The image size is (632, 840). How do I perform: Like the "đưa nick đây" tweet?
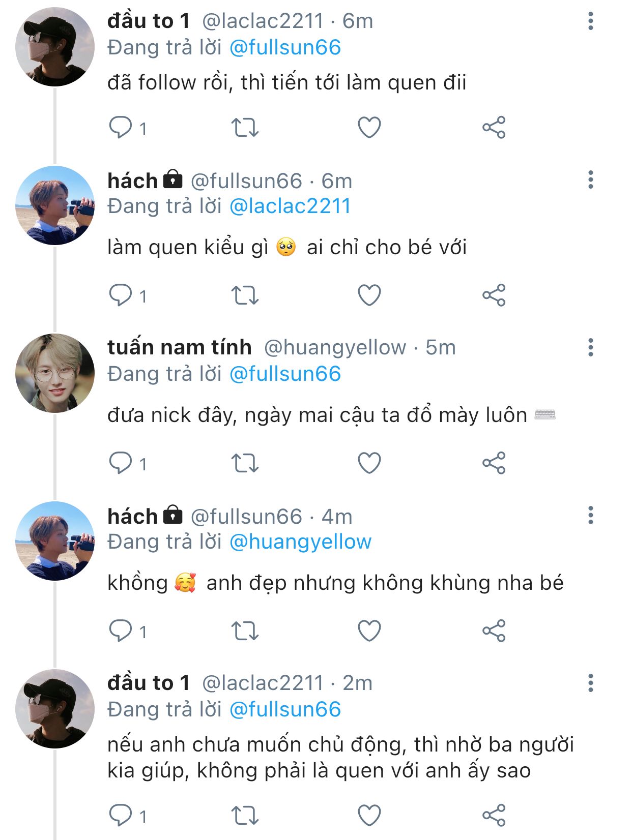click(x=369, y=463)
